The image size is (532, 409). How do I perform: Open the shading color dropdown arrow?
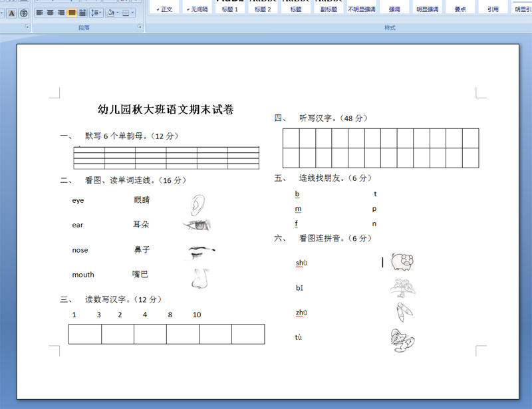tap(118, 13)
